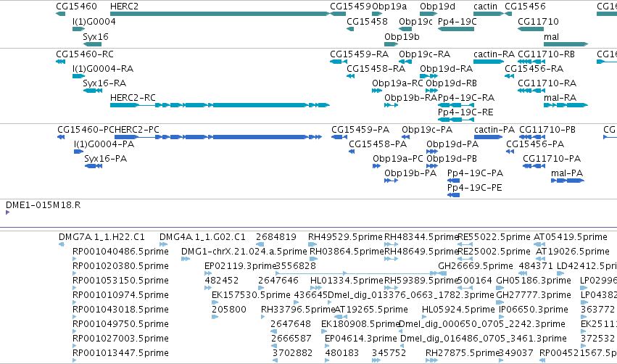Click the HERC2-PC protein label
Viewport: 617px width, 364px height.
tap(136, 130)
